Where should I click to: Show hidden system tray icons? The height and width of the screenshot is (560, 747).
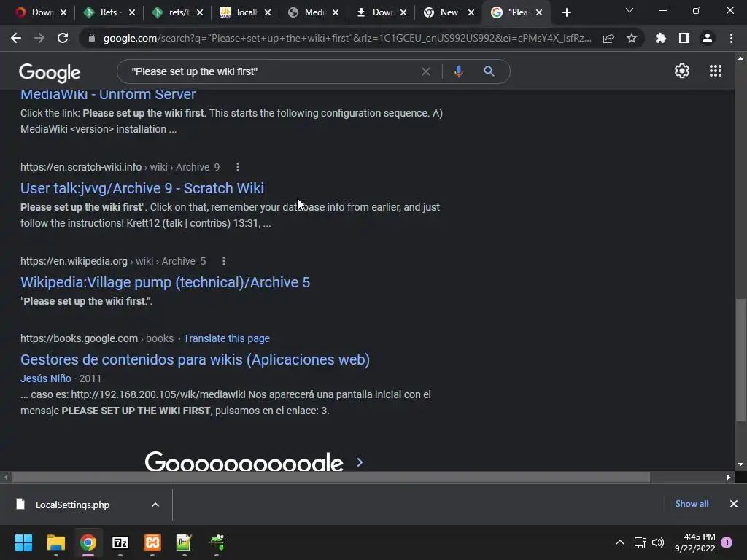[x=620, y=542]
